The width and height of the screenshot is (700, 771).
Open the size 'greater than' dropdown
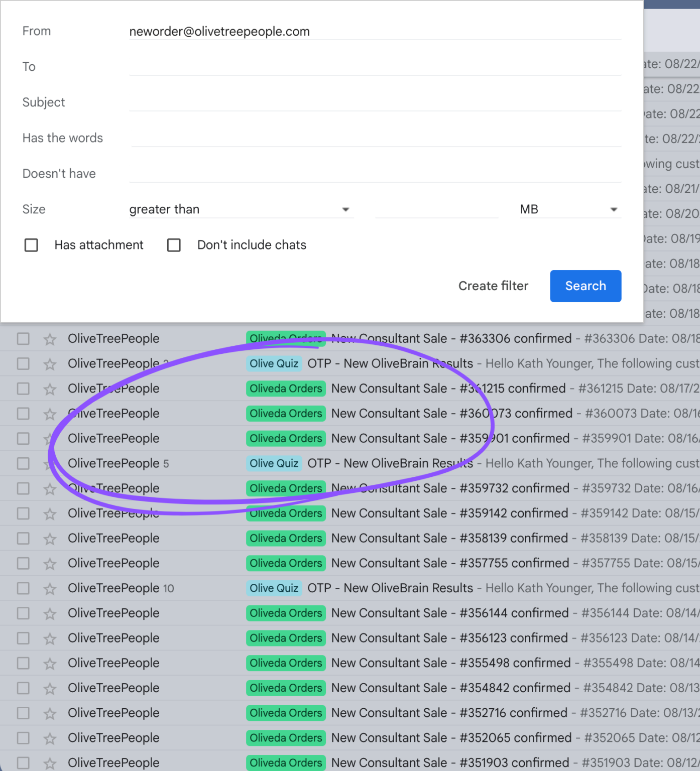tap(240, 209)
